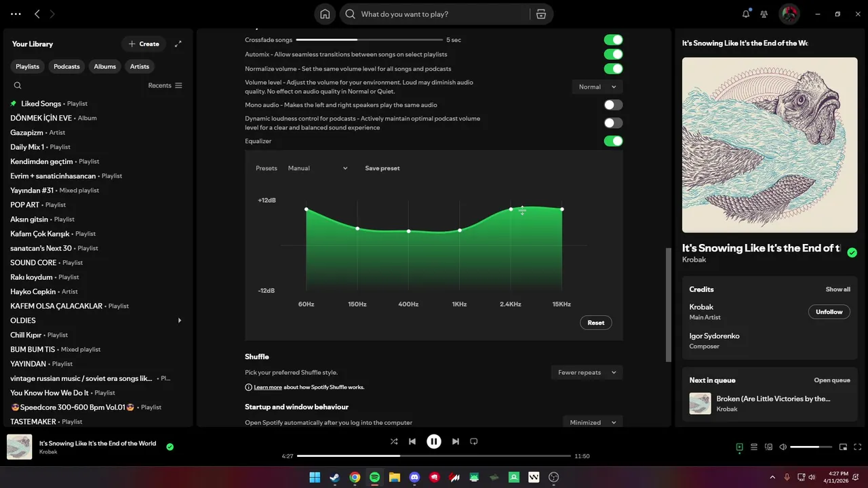Expand Your Library to full view
Screen dimensions: 868x488
(178, 44)
